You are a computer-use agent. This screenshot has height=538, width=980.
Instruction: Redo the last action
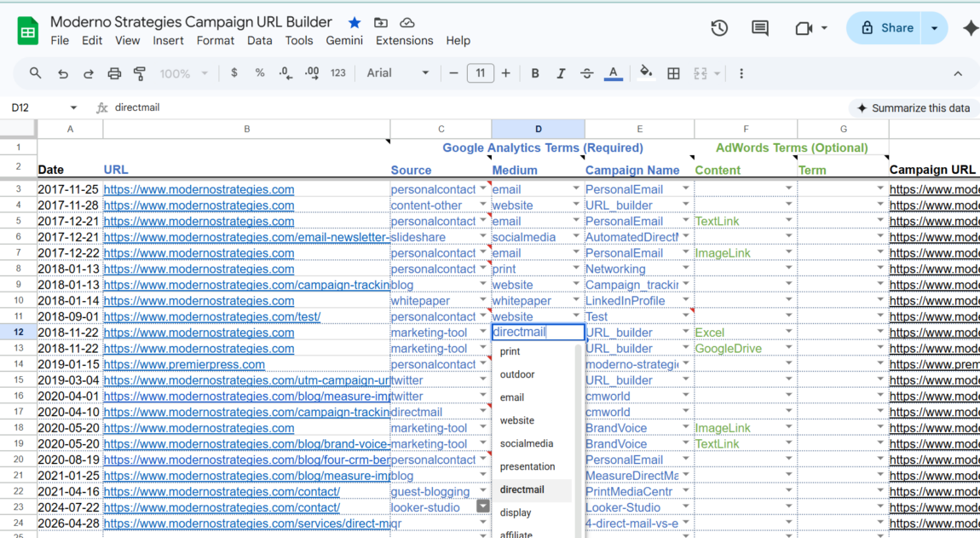pyautogui.click(x=88, y=74)
